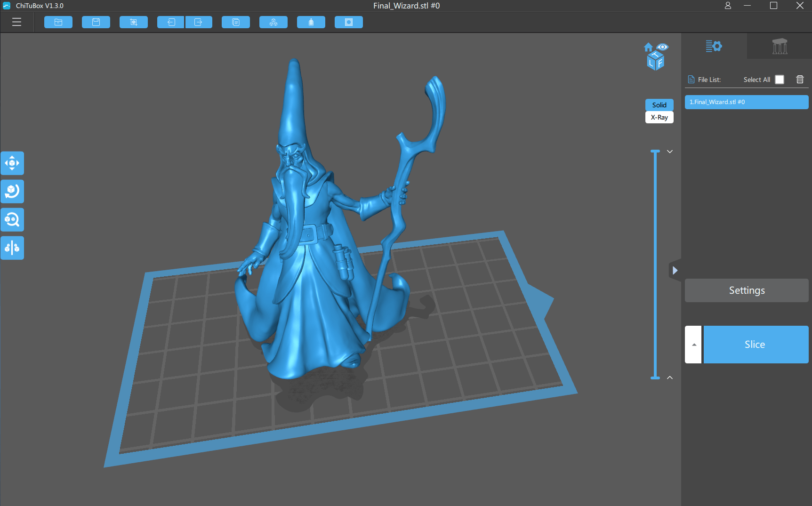Click the auto-layout arrangement icon
Screen dimensions: 812x506
[x=273, y=22]
